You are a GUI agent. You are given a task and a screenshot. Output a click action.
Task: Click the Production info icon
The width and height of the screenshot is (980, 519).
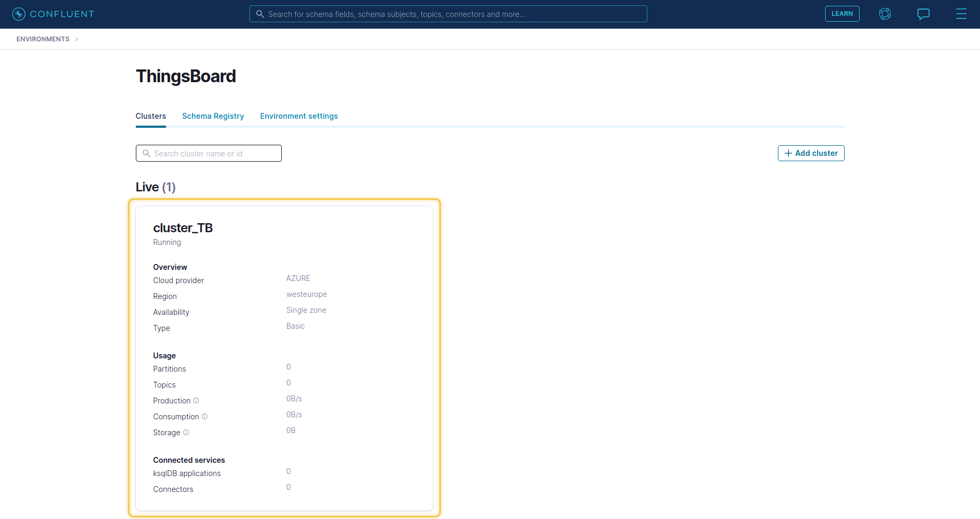click(x=196, y=401)
